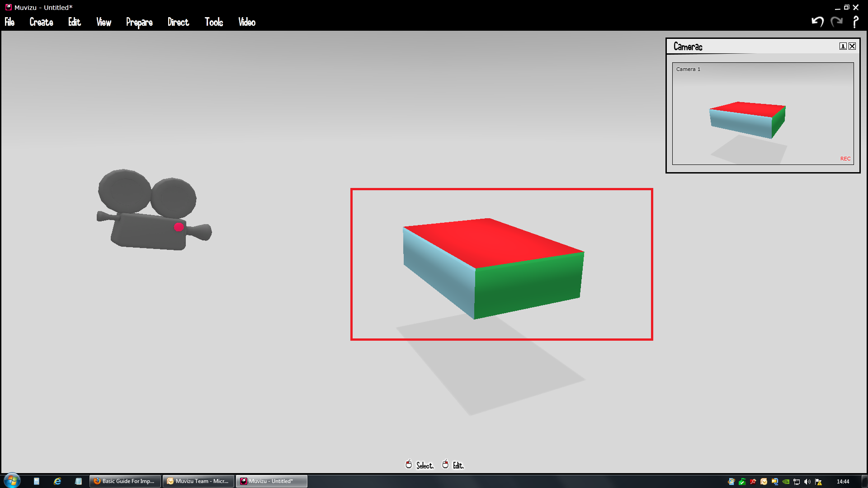
Task: Click the Undo arrow icon
Action: [817, 22]
